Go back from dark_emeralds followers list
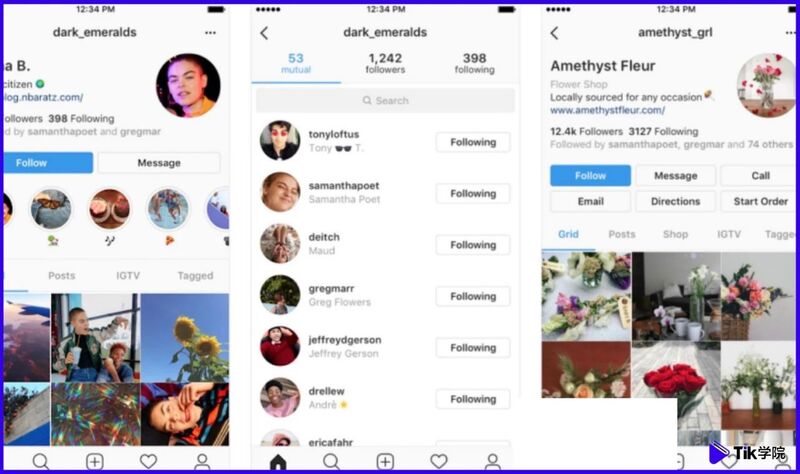800x474 pixels. tap(264, 33)
